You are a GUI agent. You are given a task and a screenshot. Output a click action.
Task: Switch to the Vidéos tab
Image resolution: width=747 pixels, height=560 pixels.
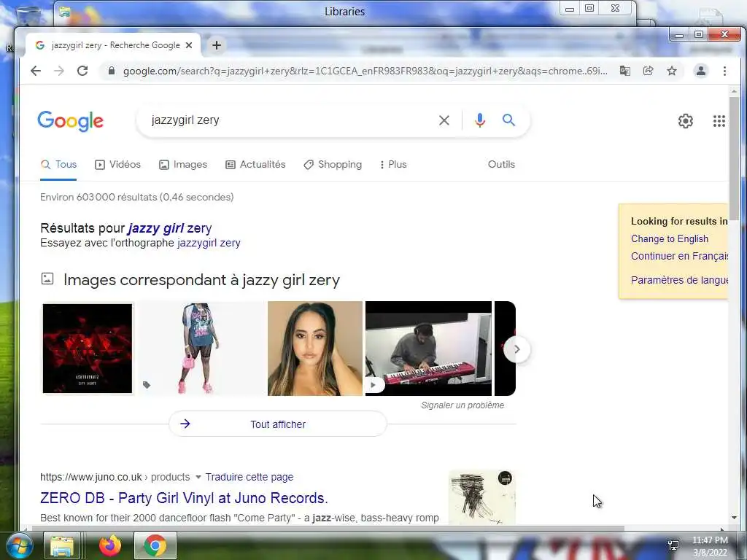(117, 165)
